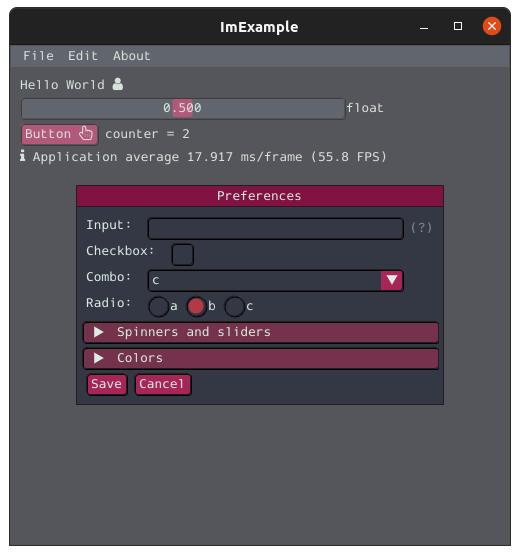Click the info icon before Application average
Image resolution: width=520 pixels, height=555 pixels.
[22, 156]
